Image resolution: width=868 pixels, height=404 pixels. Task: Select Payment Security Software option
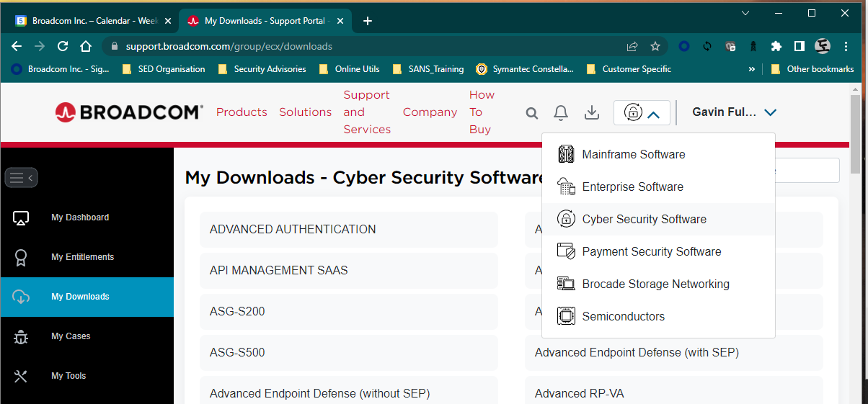point(658,251)
